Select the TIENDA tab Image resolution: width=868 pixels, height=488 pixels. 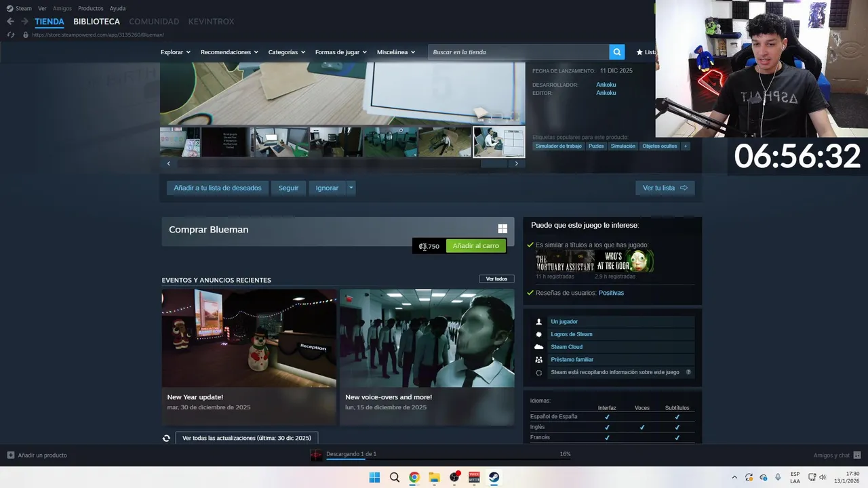(50, 22)
